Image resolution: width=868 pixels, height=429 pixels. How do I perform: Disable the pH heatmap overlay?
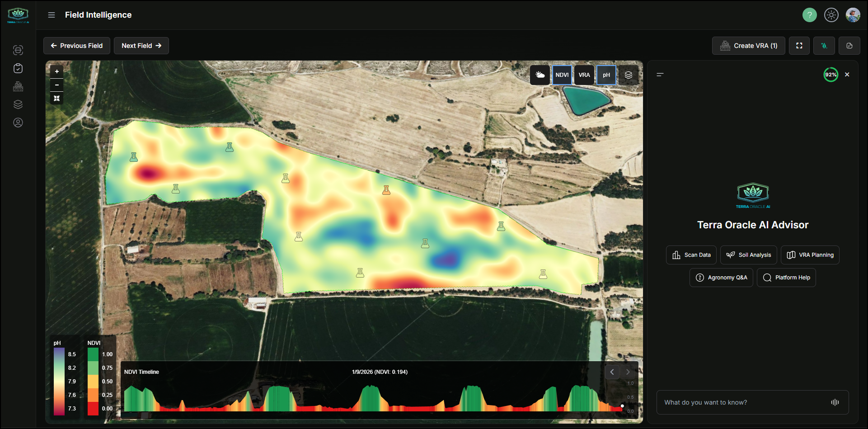606,75
